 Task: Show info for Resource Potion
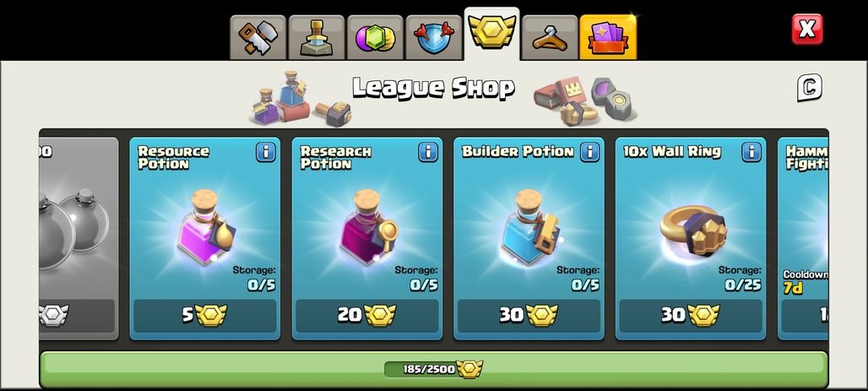tap(266, 152)
